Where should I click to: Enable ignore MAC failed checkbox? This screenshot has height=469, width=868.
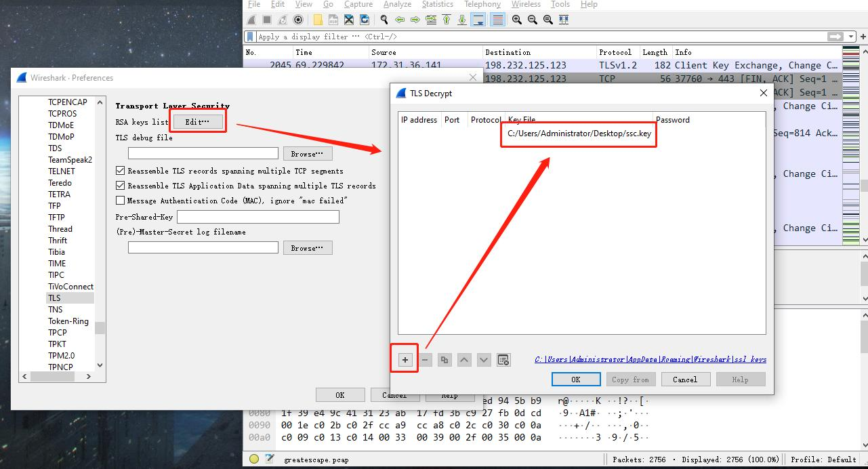tap(121, 201)
